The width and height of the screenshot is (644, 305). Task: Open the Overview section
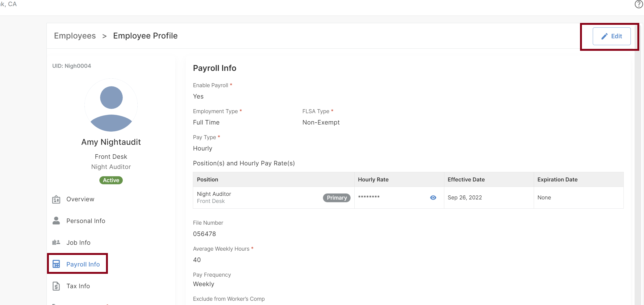point(80,199)
